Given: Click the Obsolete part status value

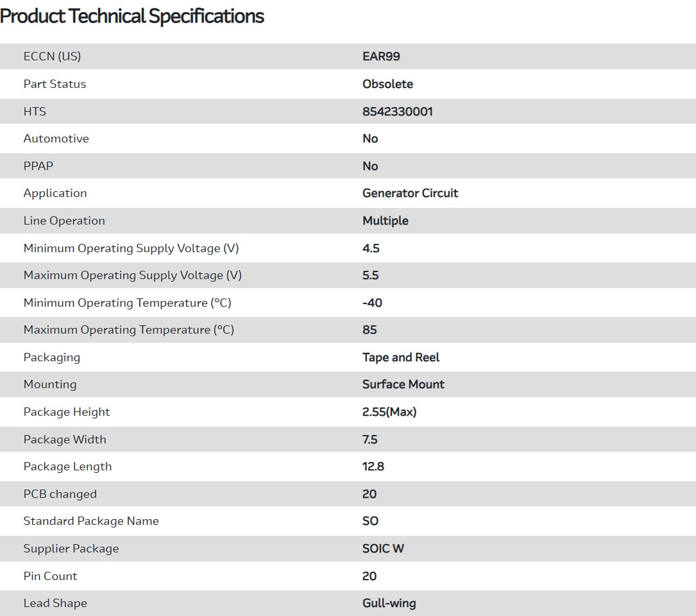Looking at the screenshot, I should point(387,84).
